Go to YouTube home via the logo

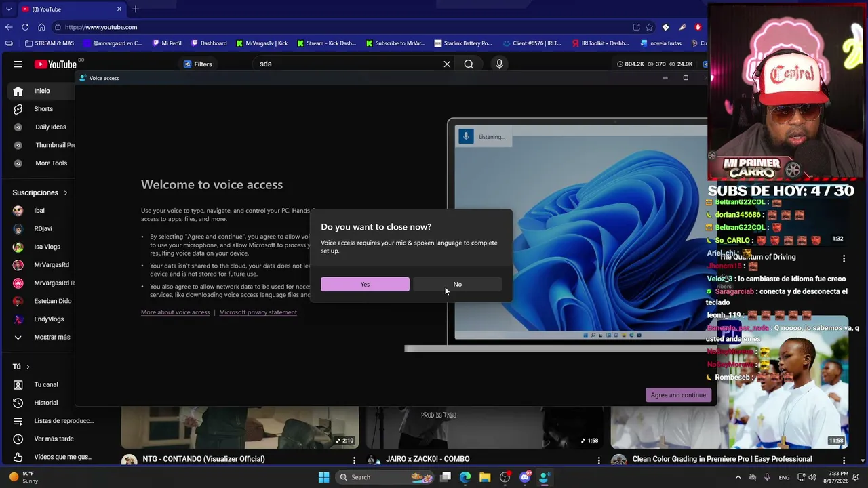pyautogui.click(x=56, y=64)
